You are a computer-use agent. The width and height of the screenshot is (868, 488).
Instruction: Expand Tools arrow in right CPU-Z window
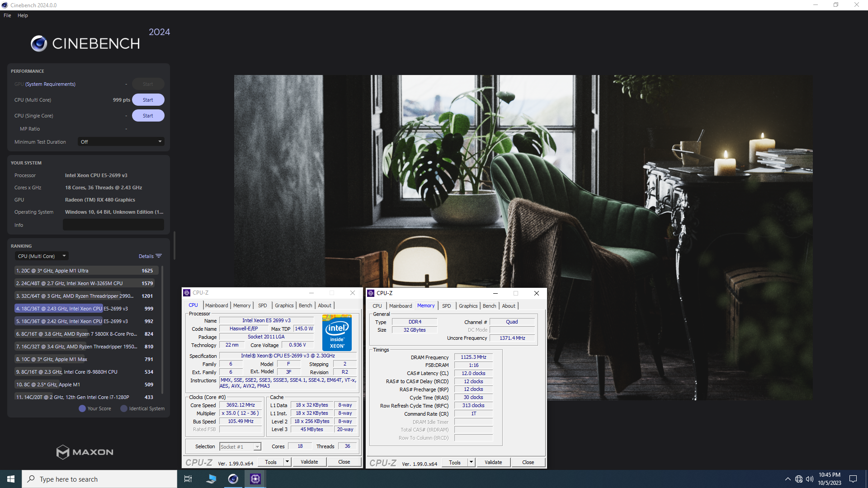point(471,462)
